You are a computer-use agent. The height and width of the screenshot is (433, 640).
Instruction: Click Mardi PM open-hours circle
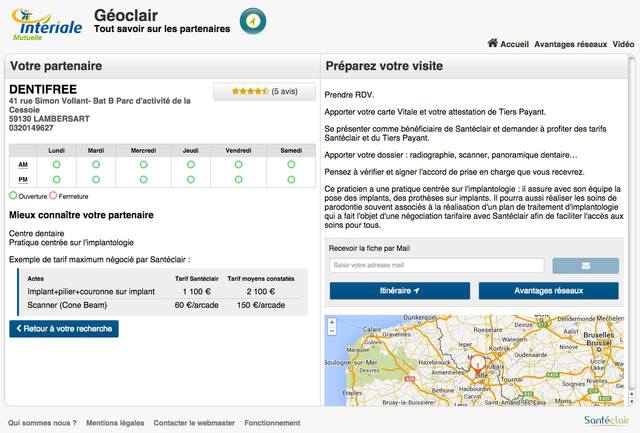(96, 180)
